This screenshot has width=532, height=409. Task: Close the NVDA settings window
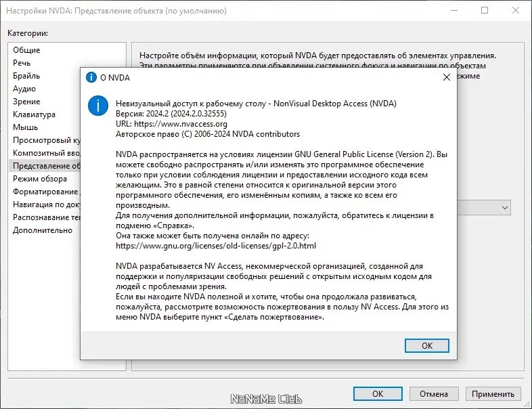coord(515,10)
